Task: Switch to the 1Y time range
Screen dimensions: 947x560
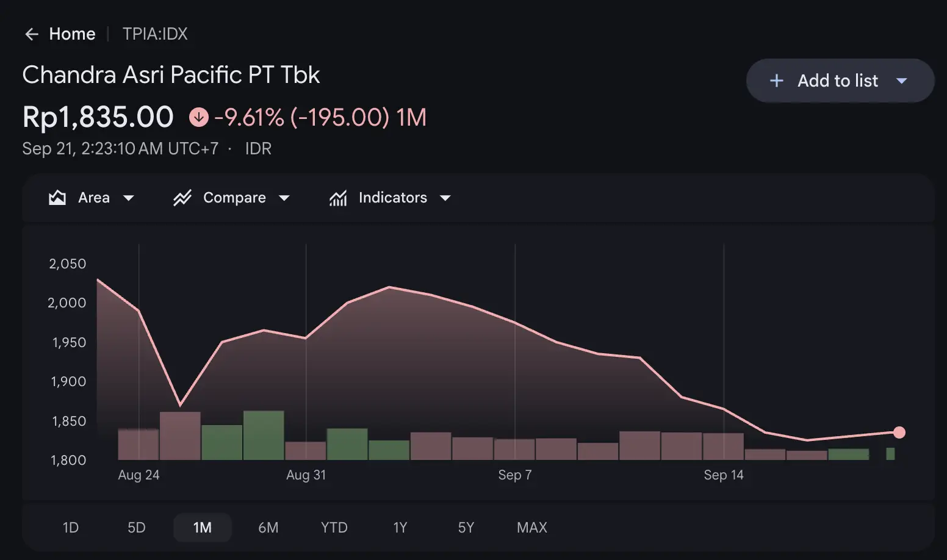Action: click(x=400, y=528)
